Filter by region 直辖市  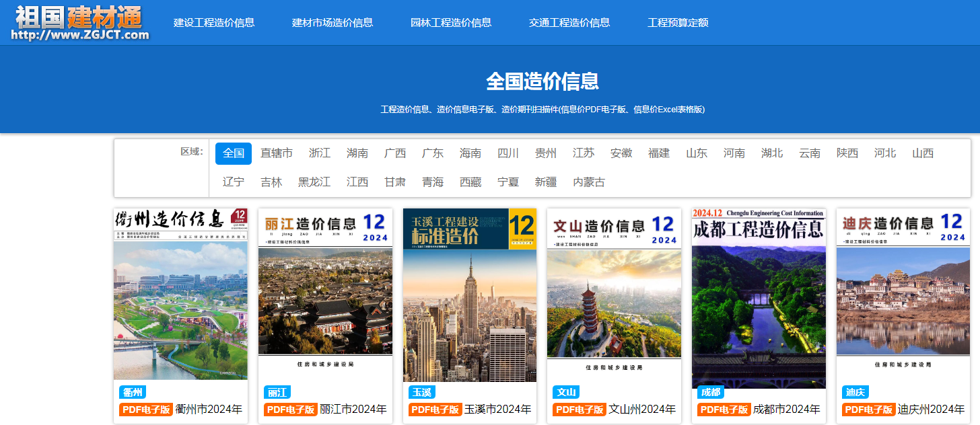click(x=277, y=153)
